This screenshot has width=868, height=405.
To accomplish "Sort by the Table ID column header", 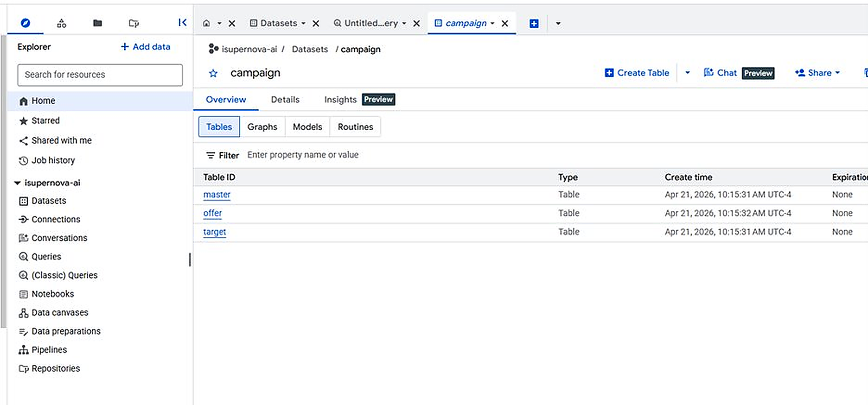I will 219,177.
